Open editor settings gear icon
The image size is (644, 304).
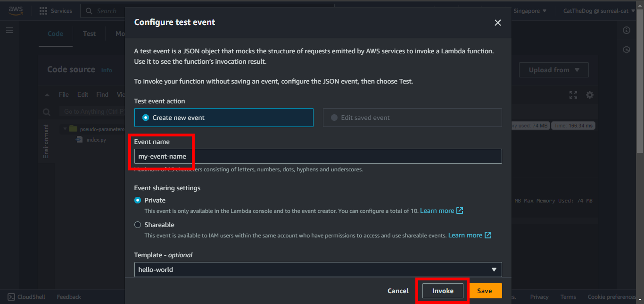coord(590,95)
